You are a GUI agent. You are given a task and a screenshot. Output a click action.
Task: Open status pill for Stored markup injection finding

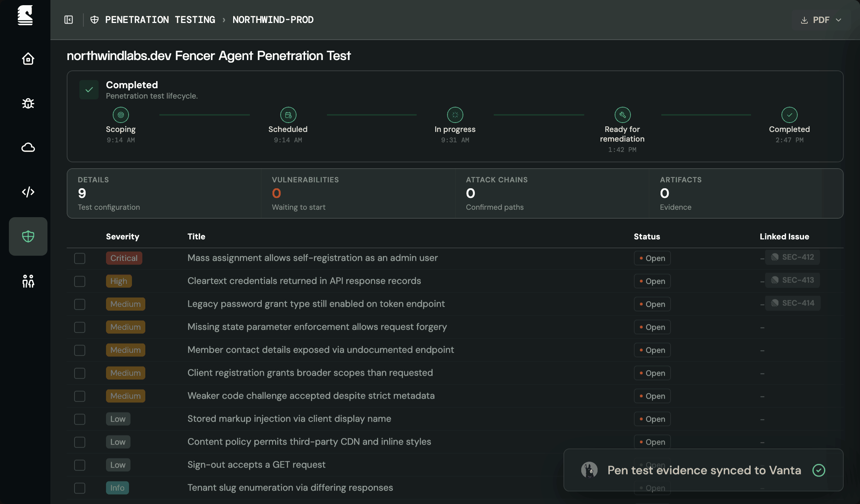tap(652, 419)
